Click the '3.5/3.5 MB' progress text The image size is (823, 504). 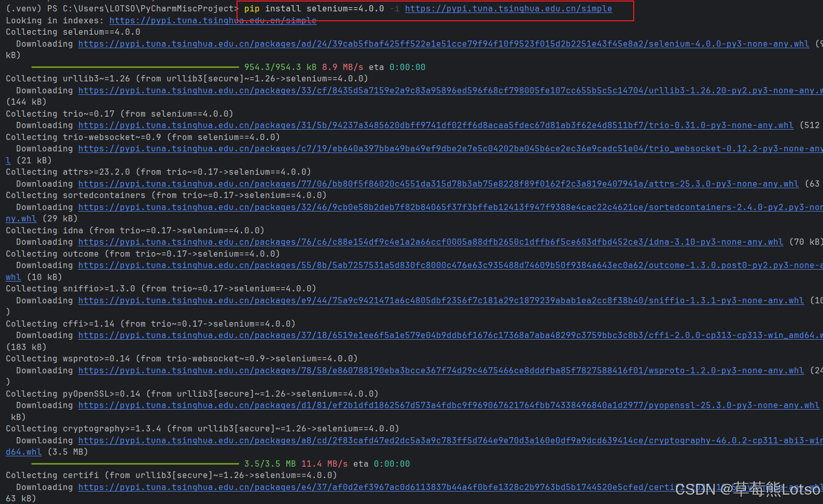pos(270,464)
